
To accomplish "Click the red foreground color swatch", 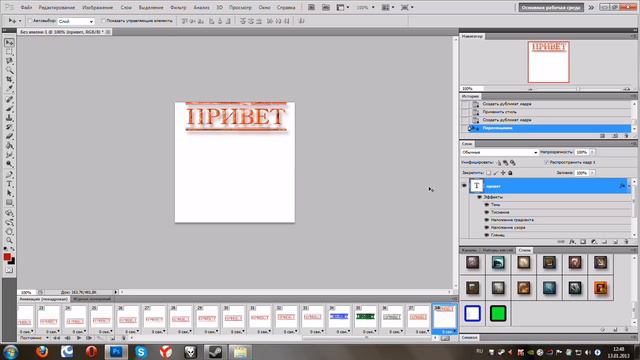I will 7,257.
